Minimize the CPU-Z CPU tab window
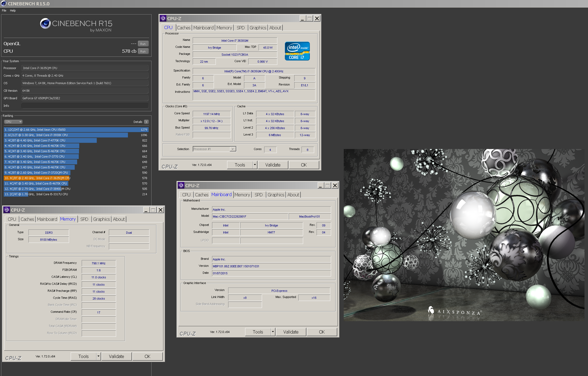This screenshot has height=376, width=588. 302,18
